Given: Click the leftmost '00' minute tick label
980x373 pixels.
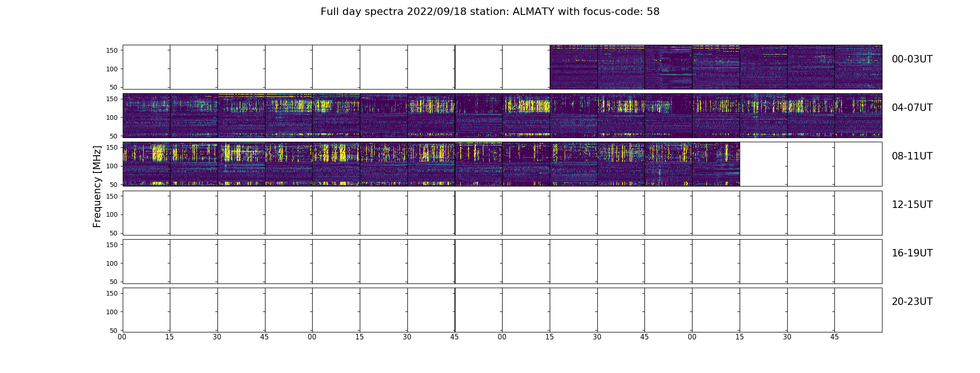Looking at the screenshot, I should (x=122, y=337).
